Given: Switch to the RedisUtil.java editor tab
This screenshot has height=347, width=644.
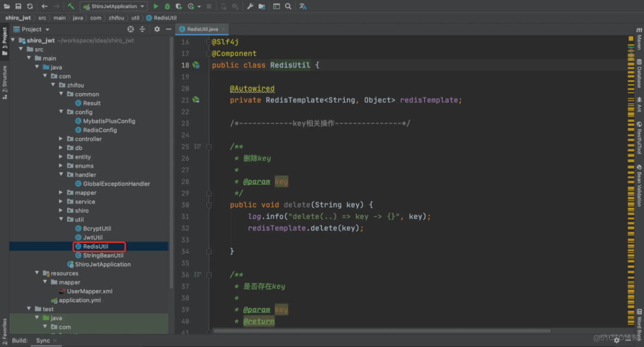Looking at the screenshot, I should click(x=202, y=29).
